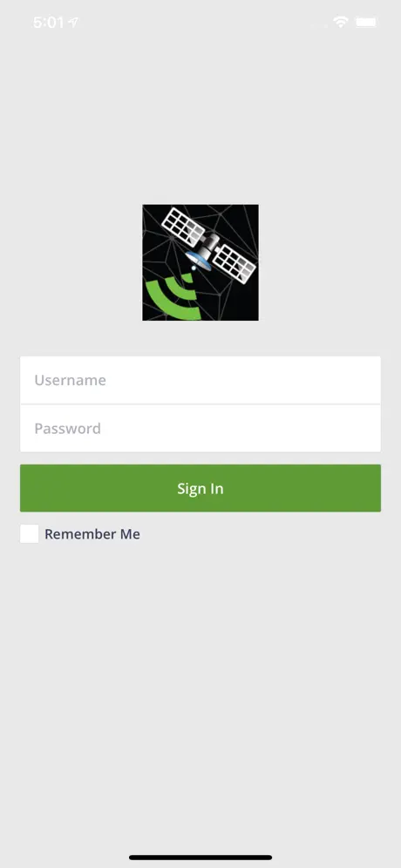Tap the Wi-Fi status icon
This screenshot has width=401, height=868.
tap(341, 22)
